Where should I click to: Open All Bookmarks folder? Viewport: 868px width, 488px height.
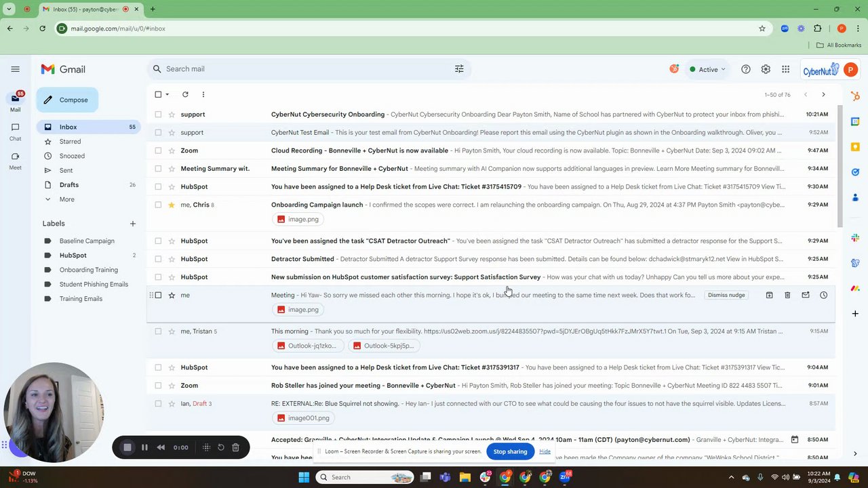point(839,45)
